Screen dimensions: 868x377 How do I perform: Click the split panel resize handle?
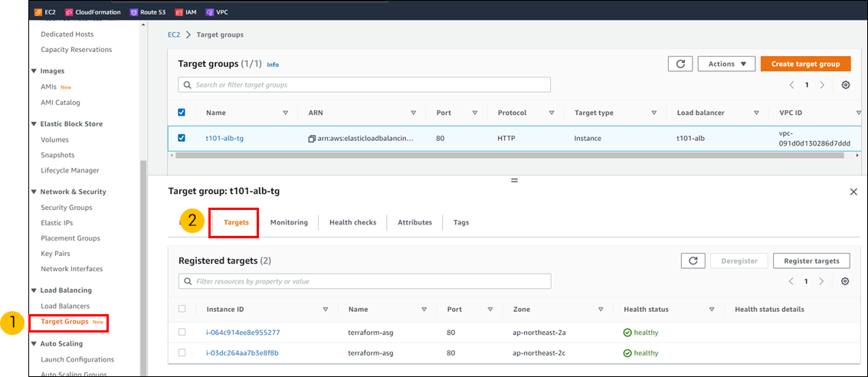pos(514,181)
